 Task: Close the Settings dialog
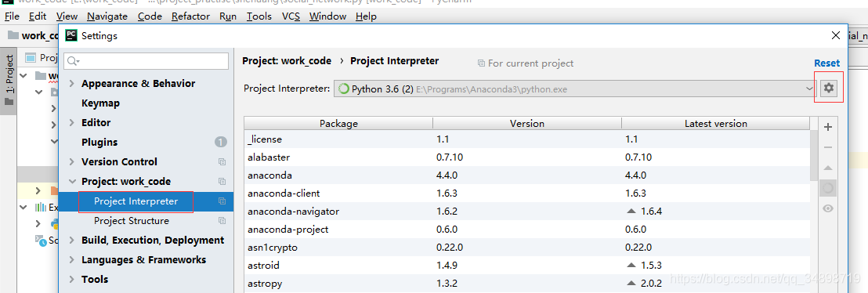(x=836, y=35)
